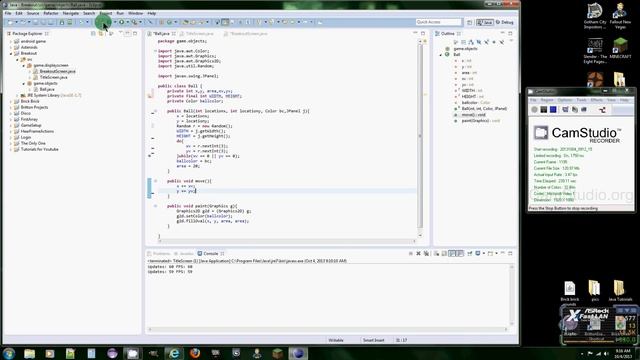Open the CamStudio Options menu

(x=565, y=100)
